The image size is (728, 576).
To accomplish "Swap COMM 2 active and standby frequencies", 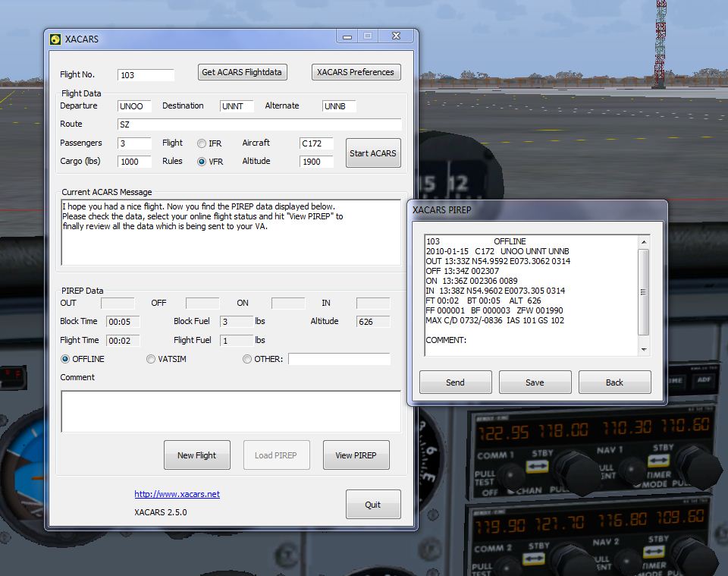I will point(533,558).
